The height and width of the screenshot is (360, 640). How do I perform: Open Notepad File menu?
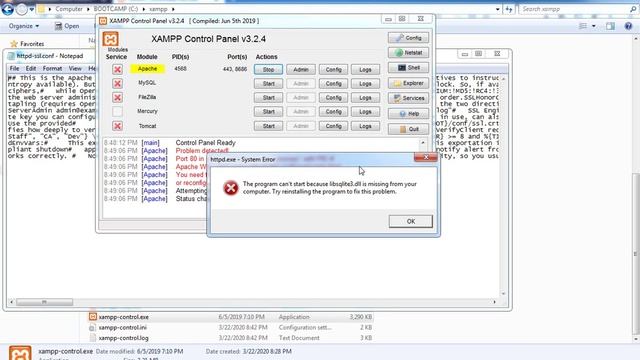tap(14, 68)
